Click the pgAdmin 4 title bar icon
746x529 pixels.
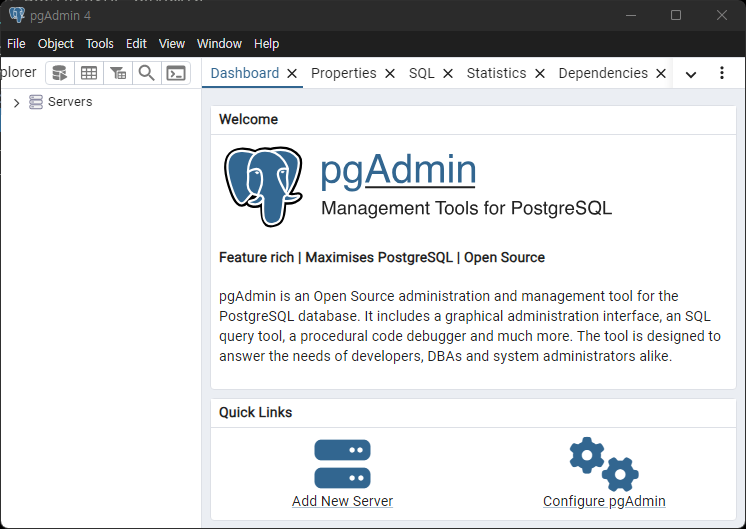[x=17, y=15]
